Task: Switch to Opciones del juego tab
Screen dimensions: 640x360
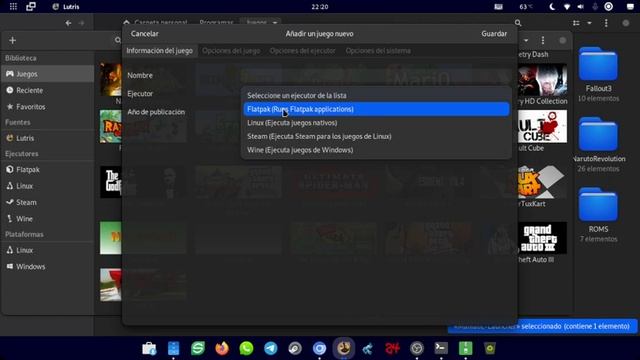Action: [231, 51]
